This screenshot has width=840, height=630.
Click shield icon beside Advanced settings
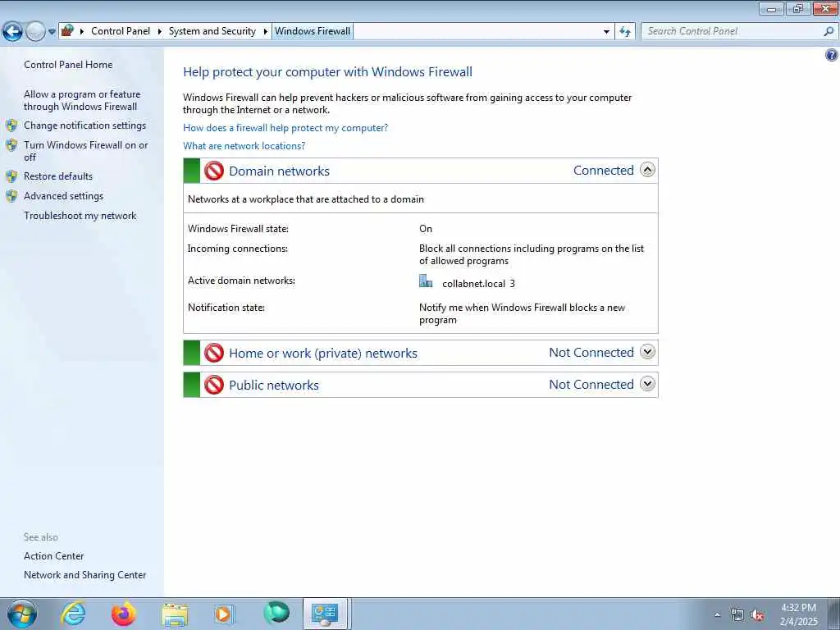pos(11,196)
